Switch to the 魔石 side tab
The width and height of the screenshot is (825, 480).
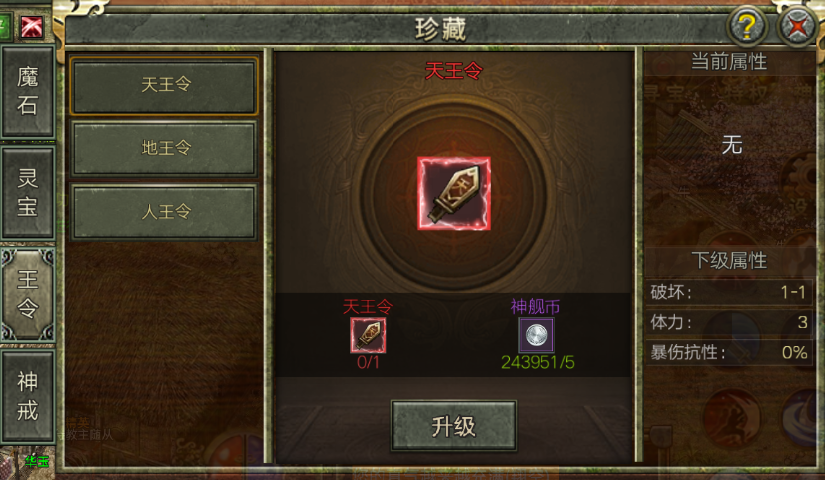pos(28,92)
